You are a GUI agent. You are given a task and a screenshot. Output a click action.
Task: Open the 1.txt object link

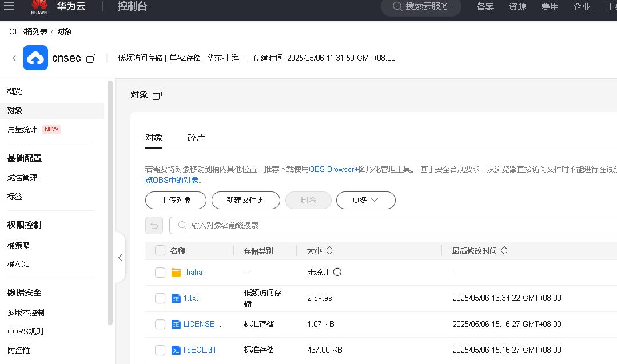coord(191,298)
